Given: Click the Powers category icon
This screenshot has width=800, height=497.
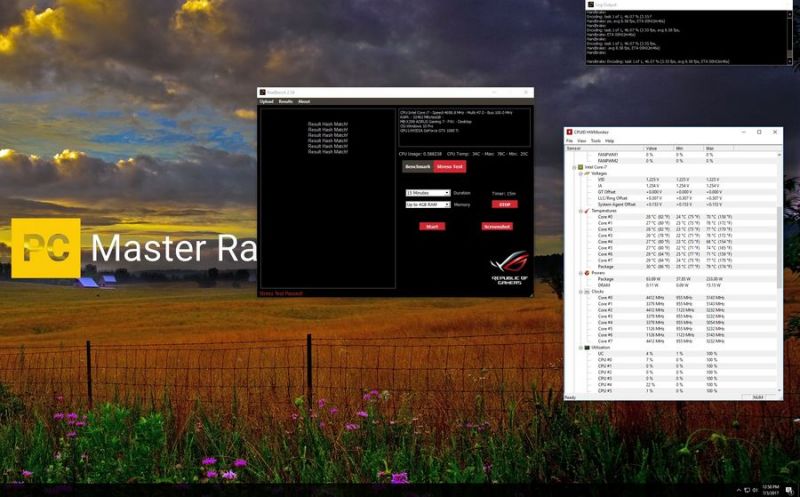Looking at the screenshot, I should [x=587, y=273].
